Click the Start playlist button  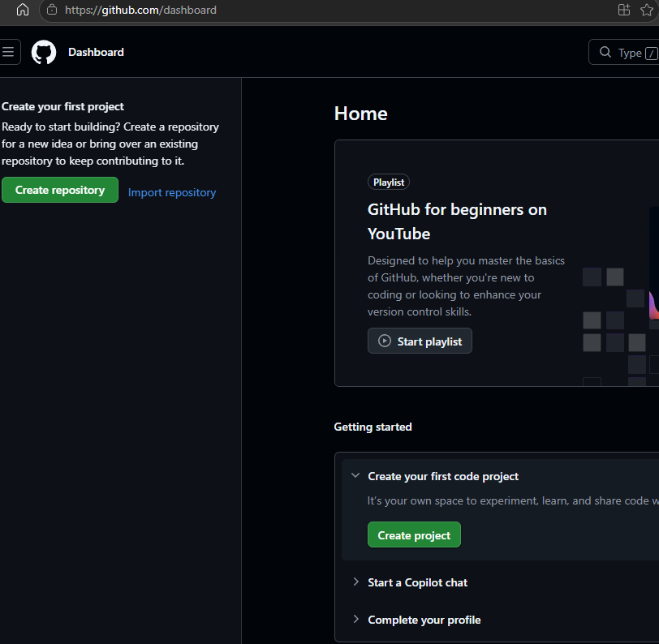coord(420,341)
